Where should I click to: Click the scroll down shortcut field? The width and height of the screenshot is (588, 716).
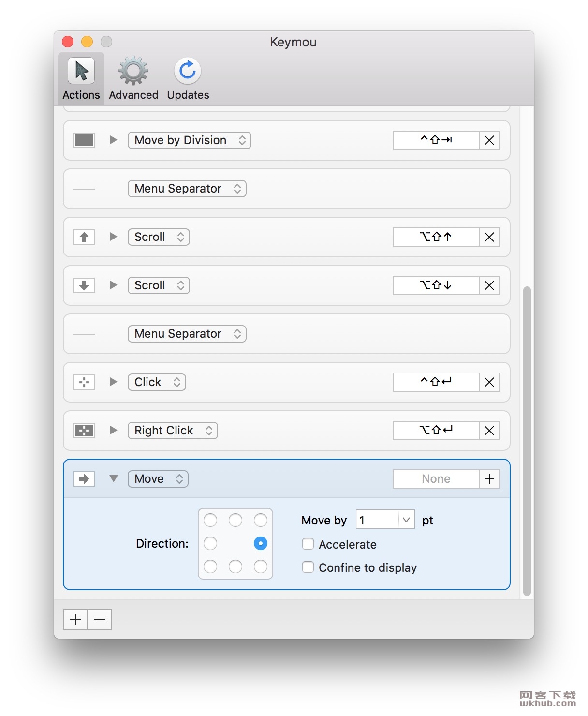(436, 285)
